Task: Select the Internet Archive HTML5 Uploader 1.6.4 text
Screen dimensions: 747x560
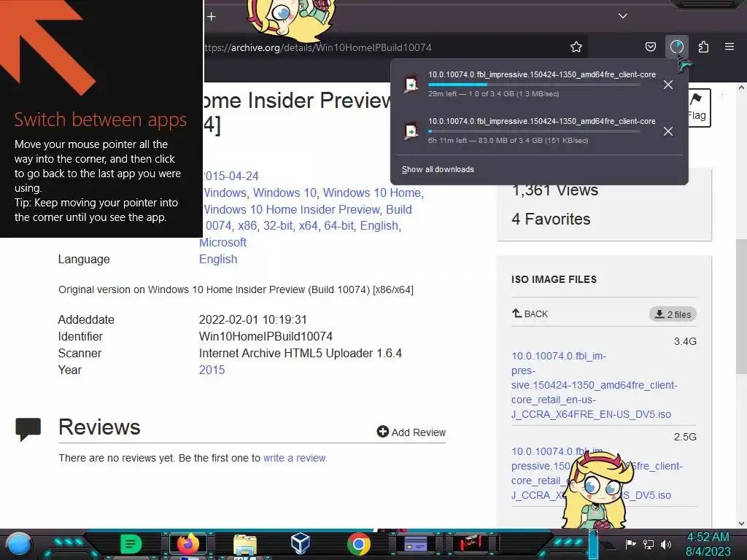Action: pos(301,354)
